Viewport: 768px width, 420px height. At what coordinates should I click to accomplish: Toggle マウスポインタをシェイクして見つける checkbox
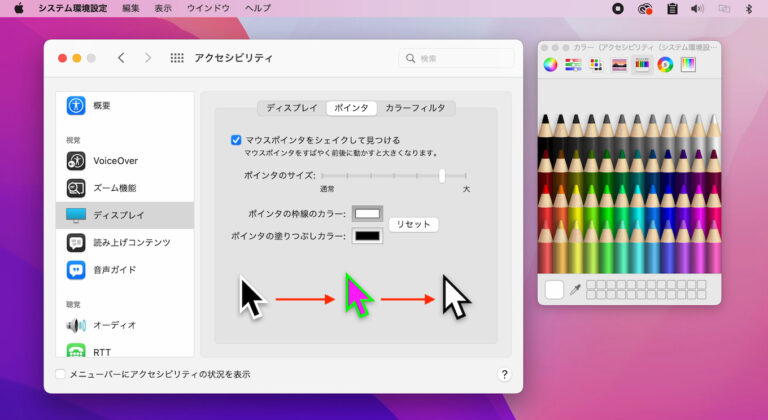point(236,140)
